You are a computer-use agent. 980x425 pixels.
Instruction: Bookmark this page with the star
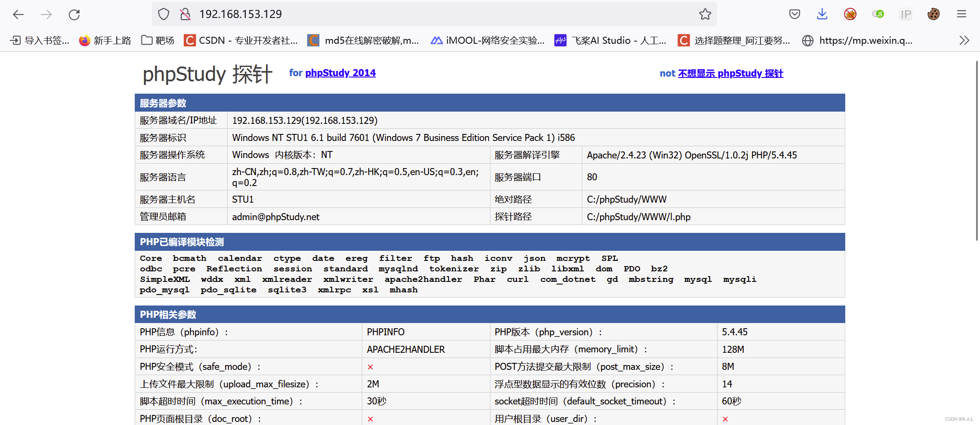click(x=705, y=14)
